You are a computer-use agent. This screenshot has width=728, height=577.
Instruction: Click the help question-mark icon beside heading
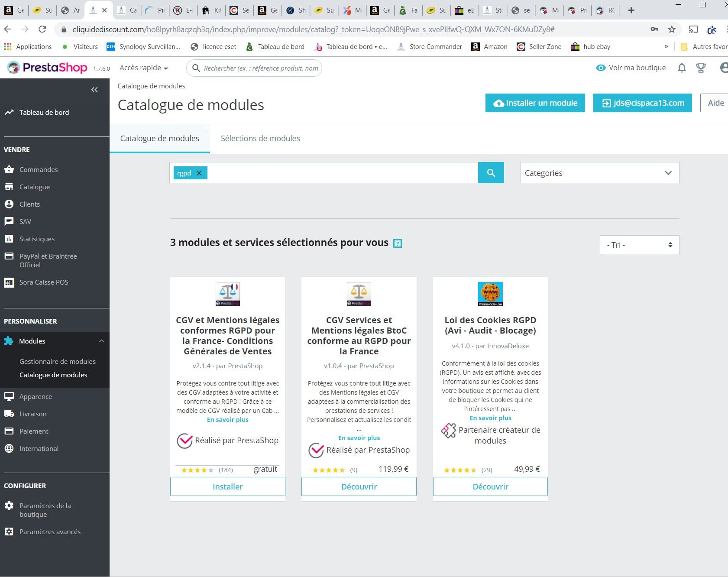pyautogui.click(x=398, y=243)
